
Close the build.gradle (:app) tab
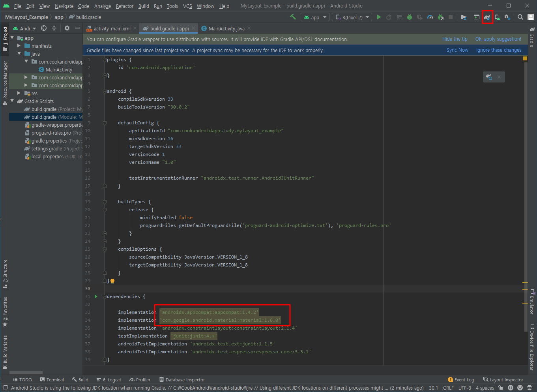[x=193, y=28]
